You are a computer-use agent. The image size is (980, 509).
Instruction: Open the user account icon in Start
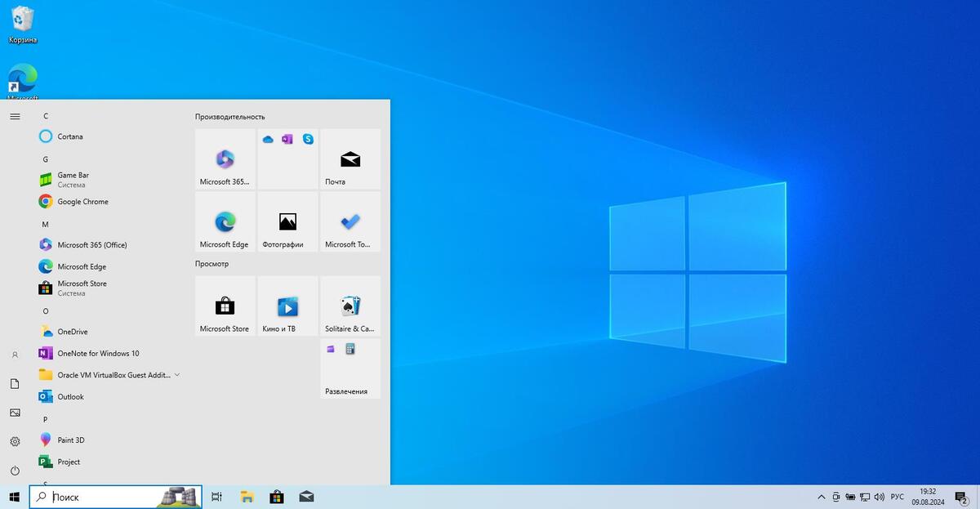(15, 355)
